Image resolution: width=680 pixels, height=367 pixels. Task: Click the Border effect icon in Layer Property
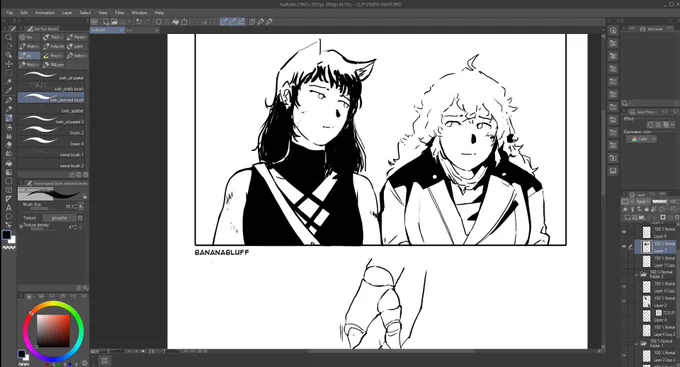point(650,125)
